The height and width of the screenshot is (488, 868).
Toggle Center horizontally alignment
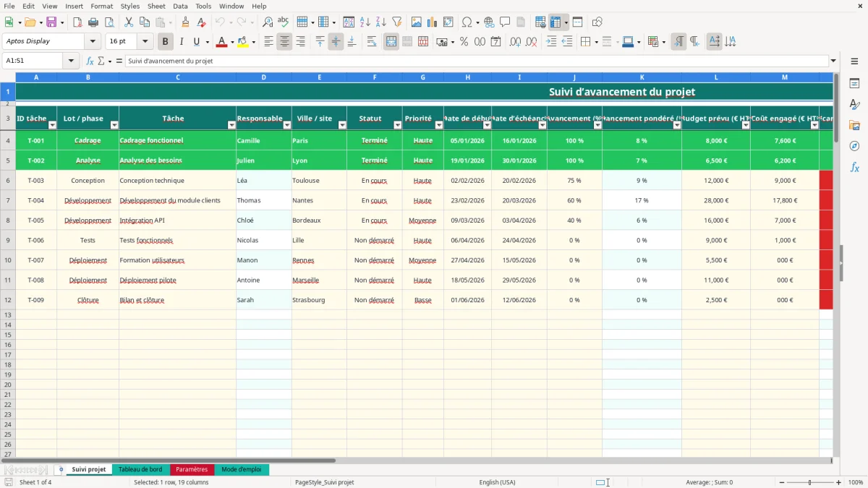(284, 41)
